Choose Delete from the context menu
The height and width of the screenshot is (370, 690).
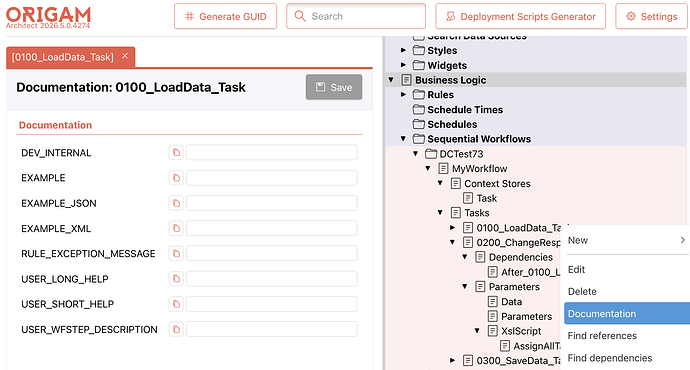tap(627, 291)
